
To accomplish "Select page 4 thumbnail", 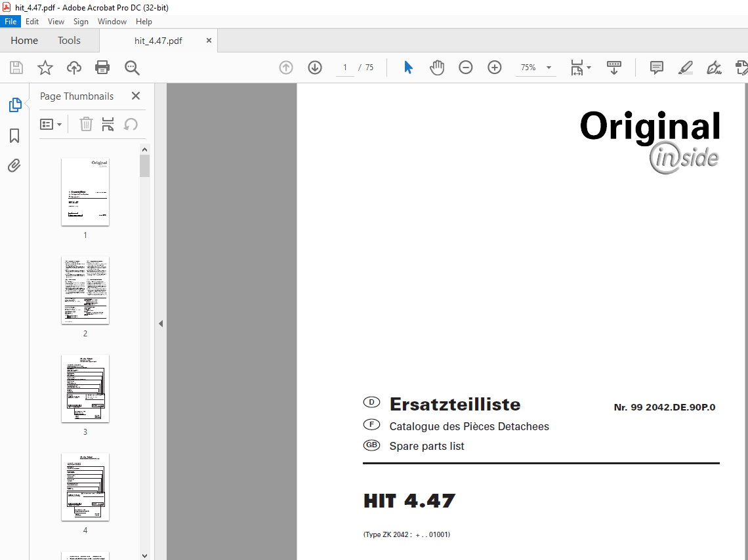I will click(x=85, y=487).
